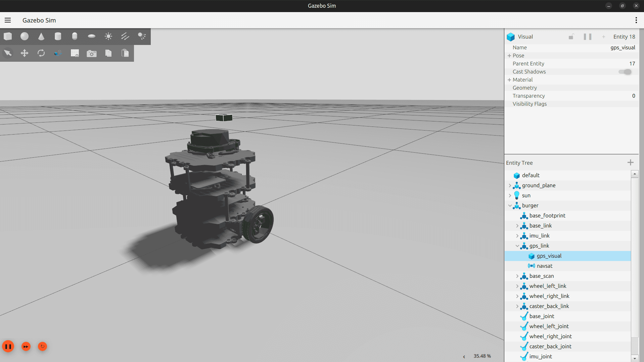Screen dimensions: 644x362
Task: Reset the simulation with the refresh button
Action: tap(42, 346)
